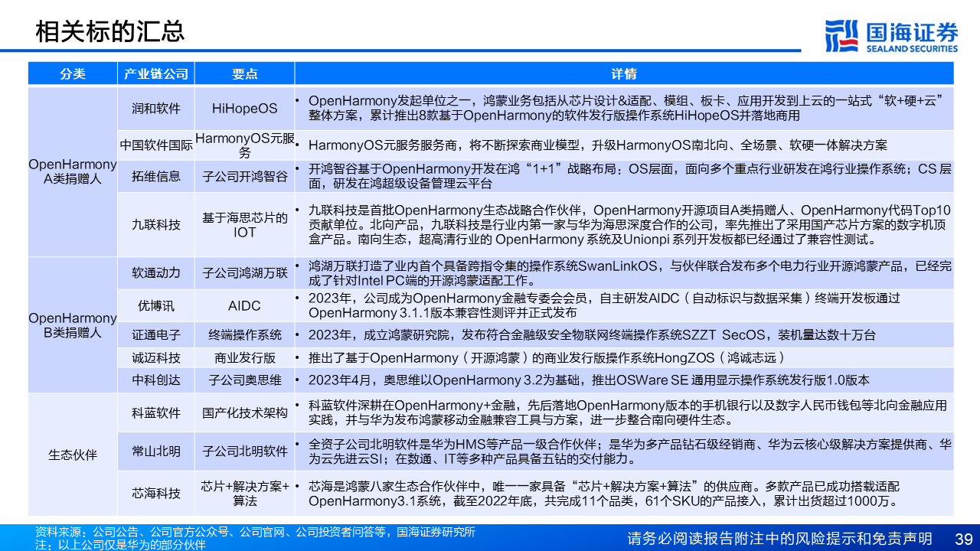Image resolution: width=980 pixels, height=551 pixels.
Task: Click the company cell 证通电子
Action: tap(156, 334)
